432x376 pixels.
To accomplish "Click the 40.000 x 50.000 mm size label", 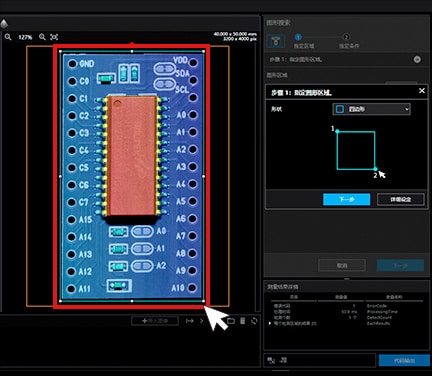I will click(235, 34).
